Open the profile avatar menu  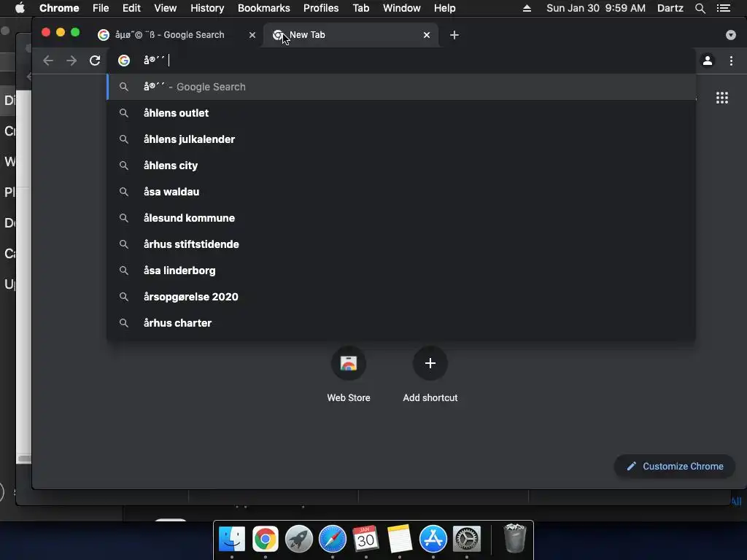click(708, 61)
